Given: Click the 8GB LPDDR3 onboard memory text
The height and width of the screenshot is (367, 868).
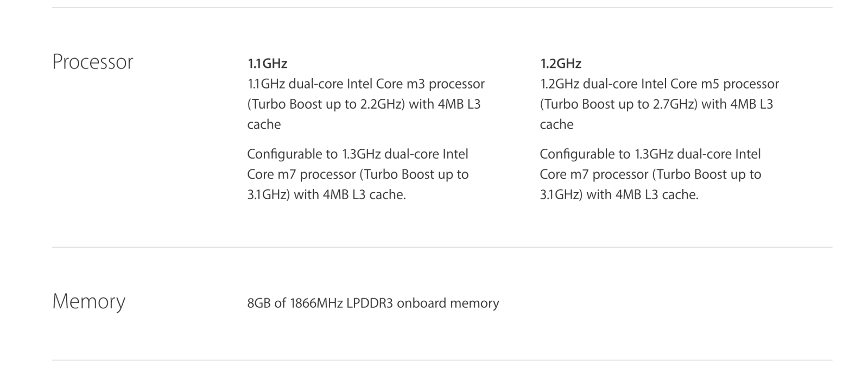Looking at the screenshot, I should [x=373, y=303].
